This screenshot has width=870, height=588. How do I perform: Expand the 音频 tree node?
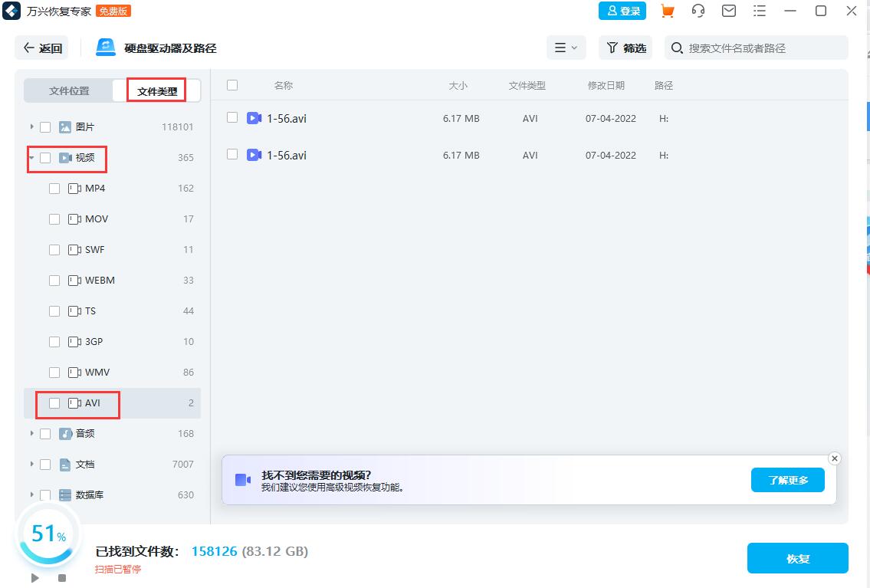point(31,433)
